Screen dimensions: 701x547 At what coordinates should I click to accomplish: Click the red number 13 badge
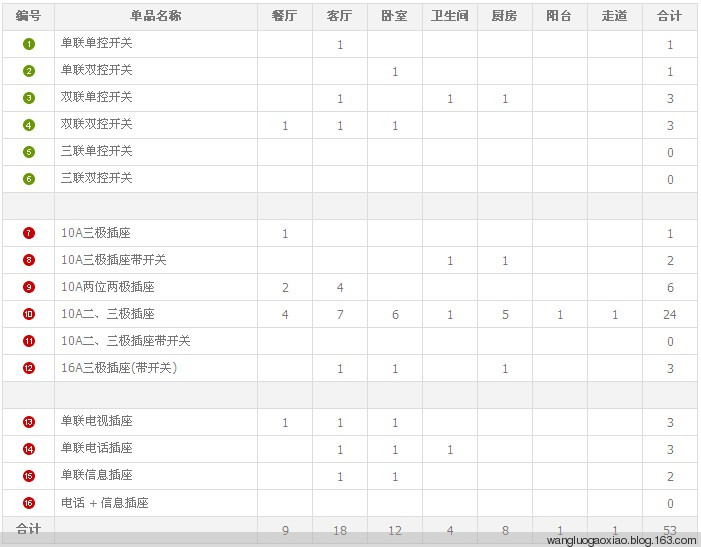tap(29, 422)
